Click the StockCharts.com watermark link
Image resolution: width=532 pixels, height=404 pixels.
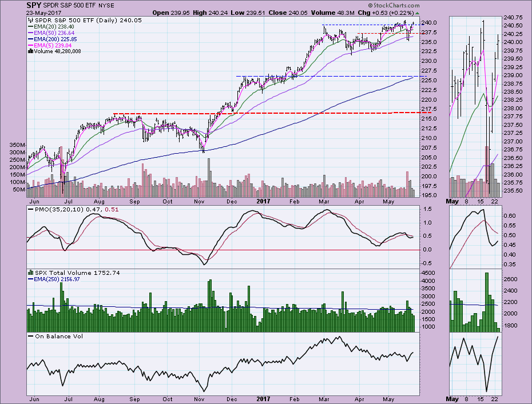point(394,5)
